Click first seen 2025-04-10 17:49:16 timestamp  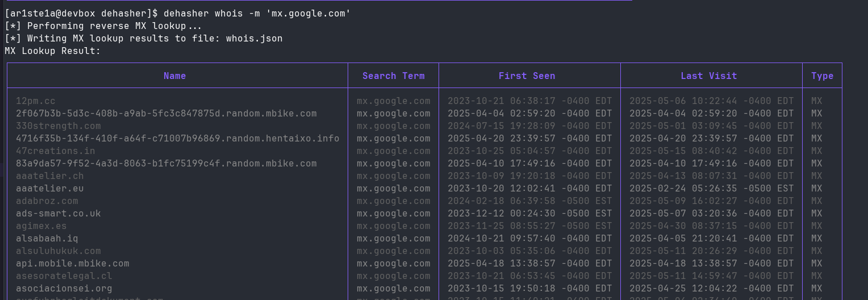[529, 164]
